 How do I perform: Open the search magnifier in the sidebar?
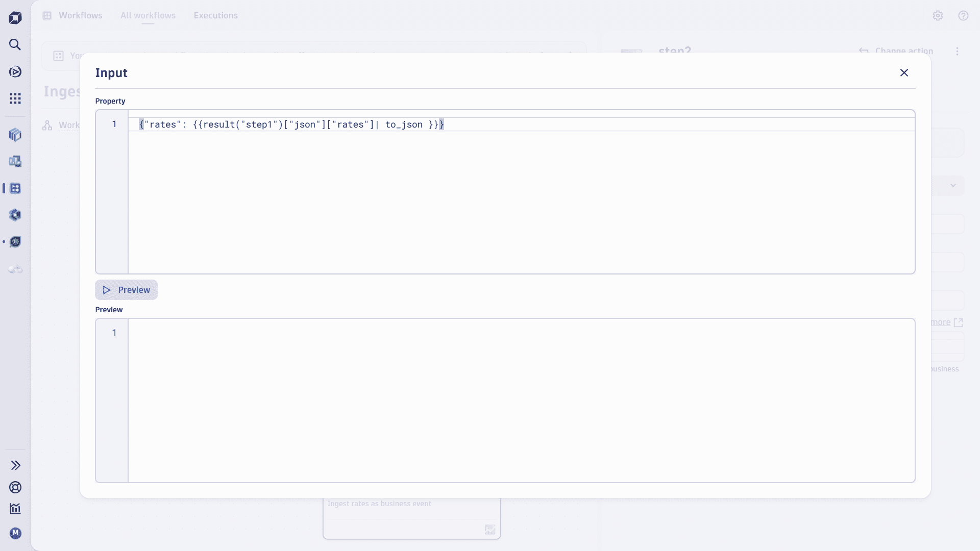(15, 45)
